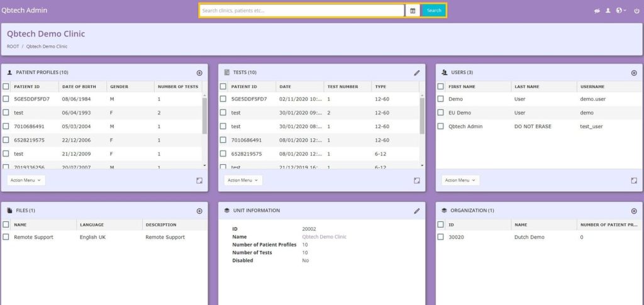Screen dimensions: 644x305
Task: Sort patient profiles by Number of Tests
Action: (x=178, y=87)
